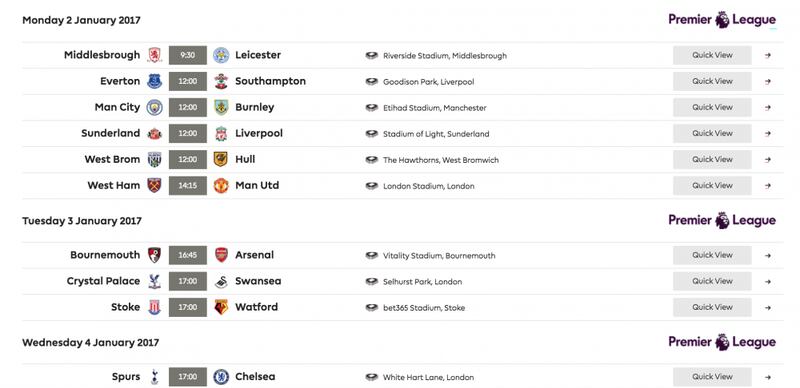800x388 pixels.
Task: Select the Everton badge icon
Action: pyautogui.click(x=155, y=81)
